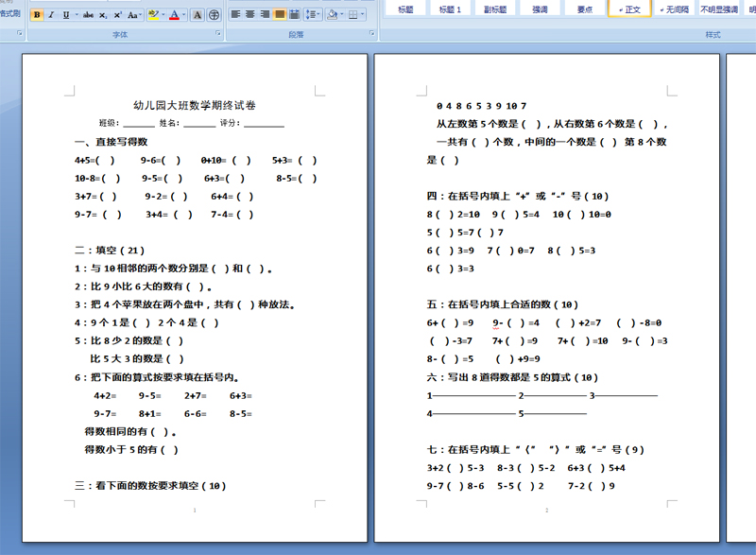This screenshot has height=555, width=756.
Task: Click the comparison 3+2( )5-3
Action: coord(455,468)
